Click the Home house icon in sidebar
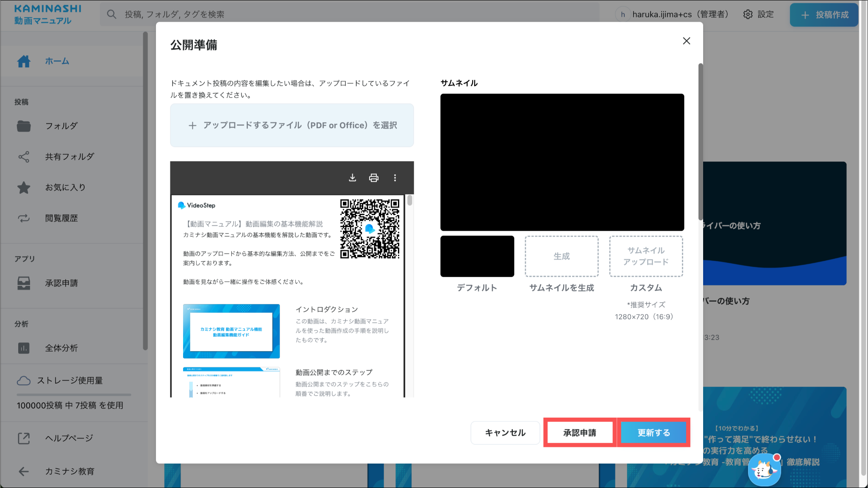868x488 pixels. coord(24,61)
